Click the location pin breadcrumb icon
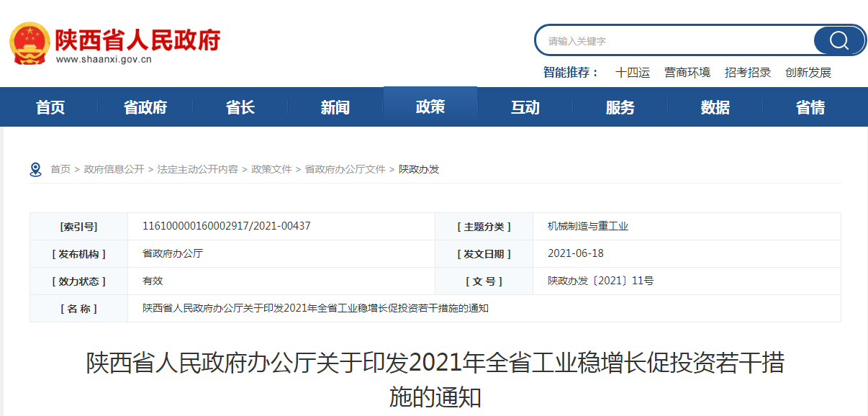This screenshot has height=416, width=868. [x=35, y=170]
